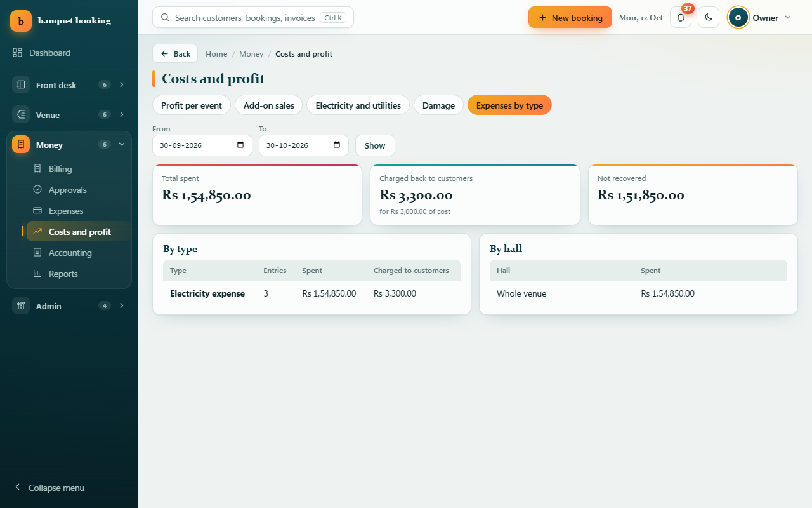Click the Reports bar chart icon
812x508 pixels.
pos(37,274)
